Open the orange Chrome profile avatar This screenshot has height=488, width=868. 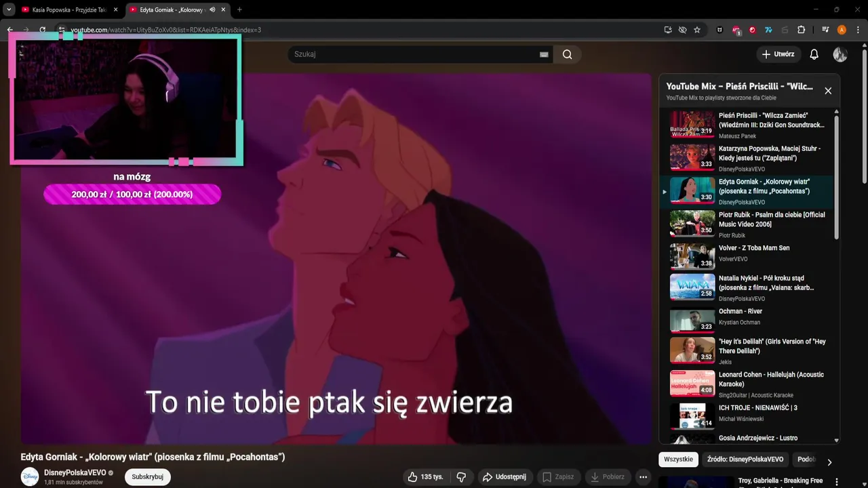842,30
